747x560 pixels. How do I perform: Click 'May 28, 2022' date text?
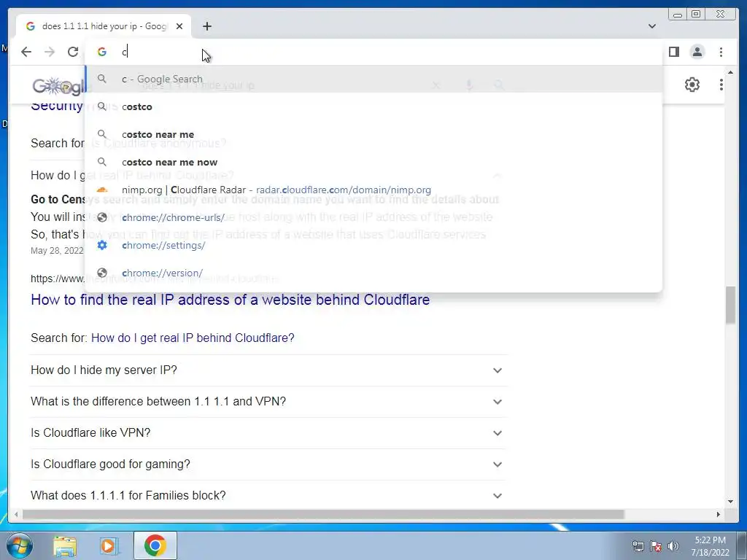click(57, 251)
